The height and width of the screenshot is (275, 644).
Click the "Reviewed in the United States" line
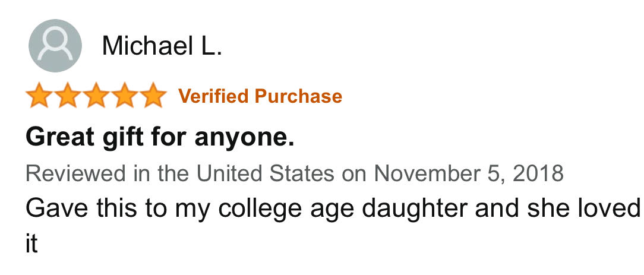[x=295, y=173]
